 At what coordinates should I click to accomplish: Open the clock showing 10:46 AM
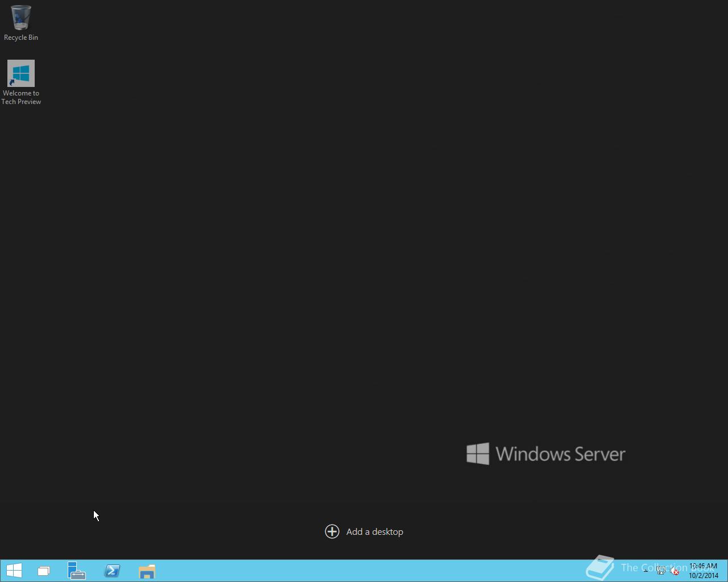point(704,571)
